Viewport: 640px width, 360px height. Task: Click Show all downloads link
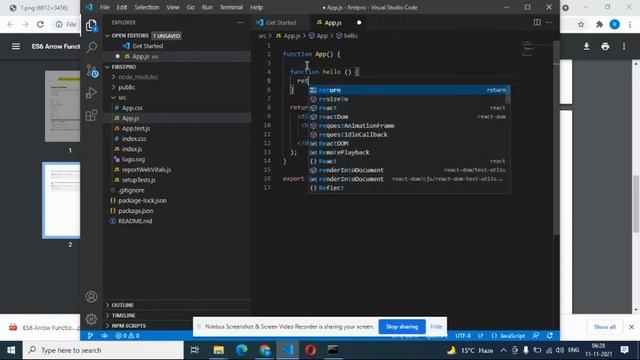(604, 327)
